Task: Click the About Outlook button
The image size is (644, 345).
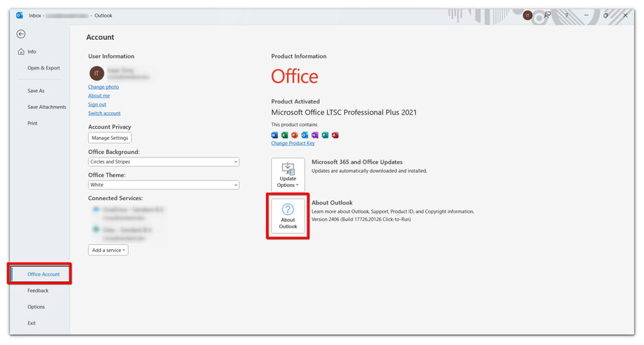Action: [x=288, y=216]
